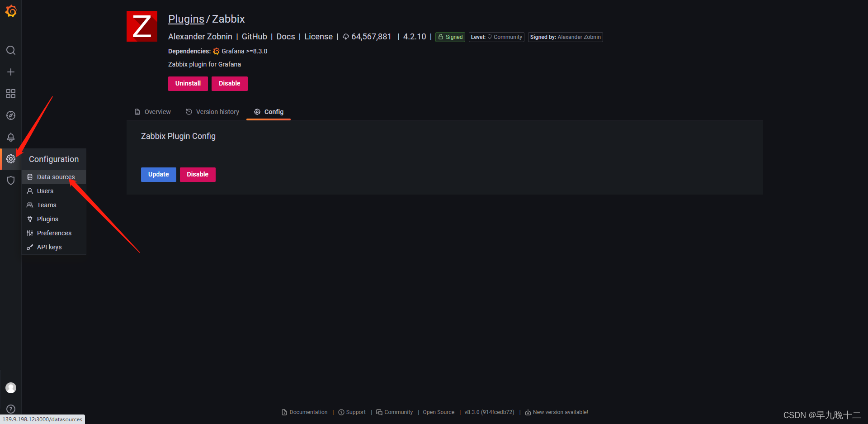The width and height of the screenshot is (868, 424).
Task: Open the search dashboards icon
Action: pyautogui.click(x=11, y=50)
